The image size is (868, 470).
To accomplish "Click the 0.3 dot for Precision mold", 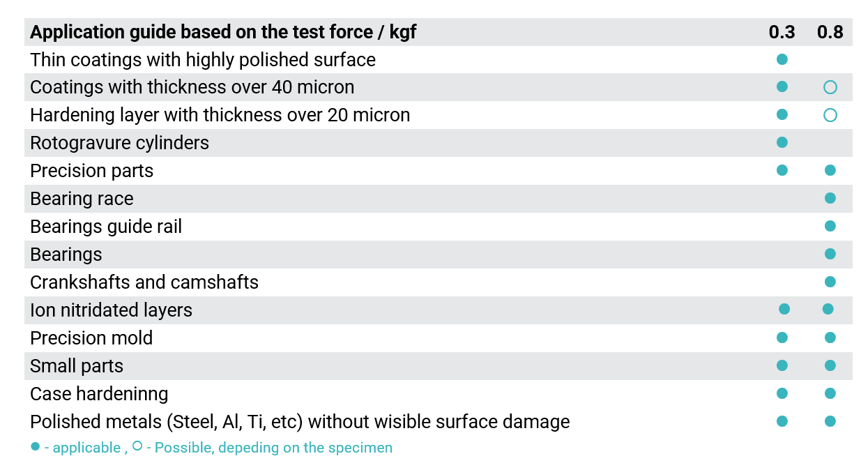I will (x=782, y=338).
